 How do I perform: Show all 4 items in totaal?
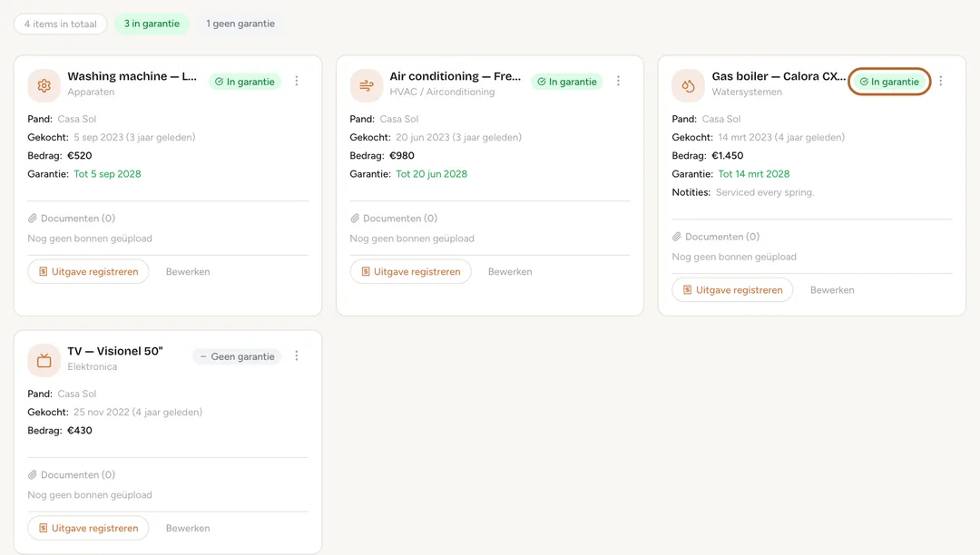(61, 24)
